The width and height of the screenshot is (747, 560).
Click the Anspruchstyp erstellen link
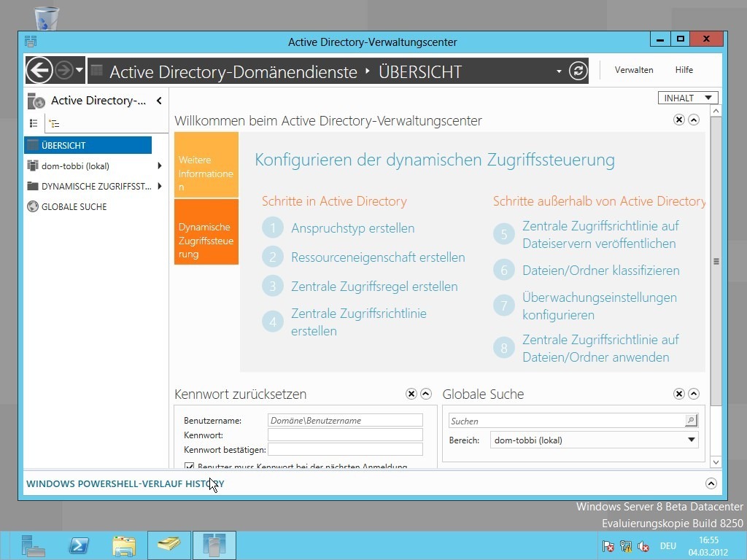coord(352,228)
